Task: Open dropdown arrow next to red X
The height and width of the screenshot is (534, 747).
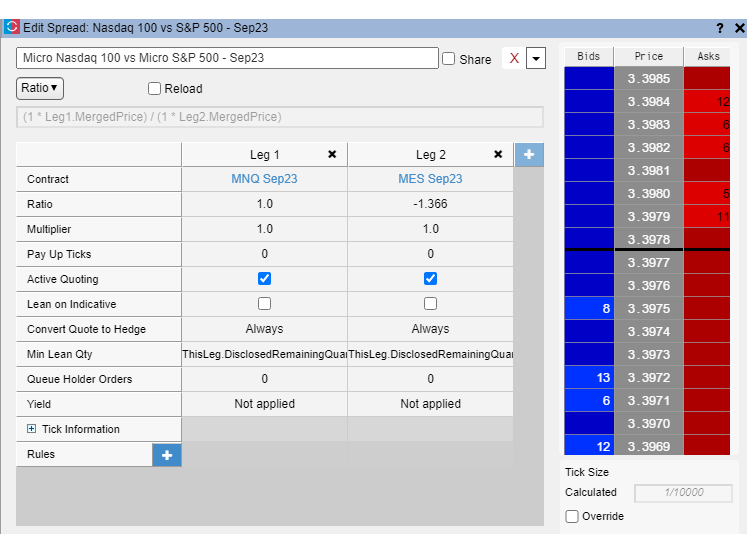Action: pos(536,59)
